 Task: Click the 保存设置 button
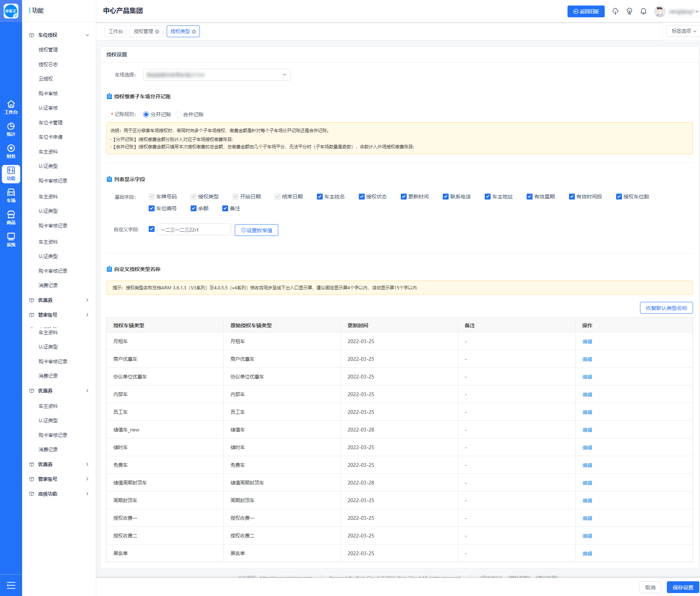click(x=683, y=587)
